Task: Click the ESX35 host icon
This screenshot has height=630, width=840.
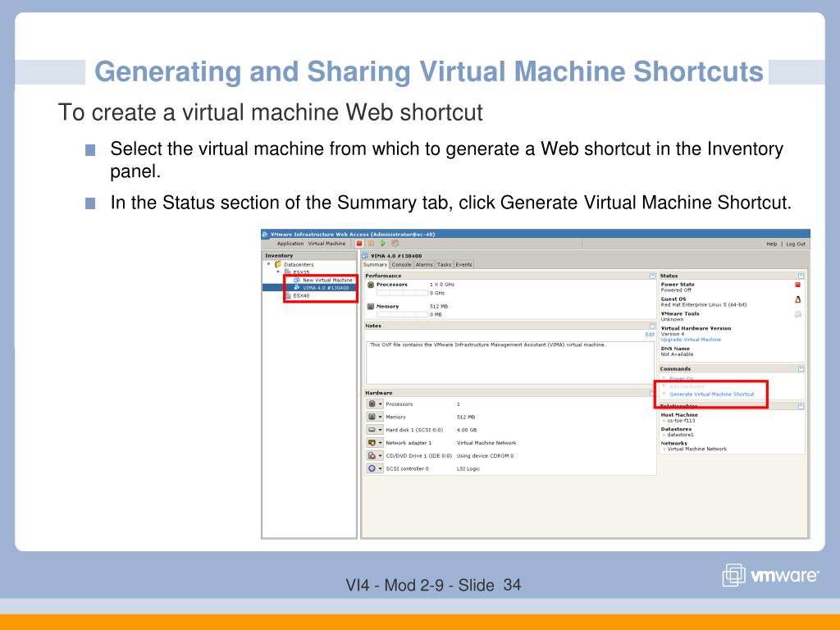Action: click(288, 272)
